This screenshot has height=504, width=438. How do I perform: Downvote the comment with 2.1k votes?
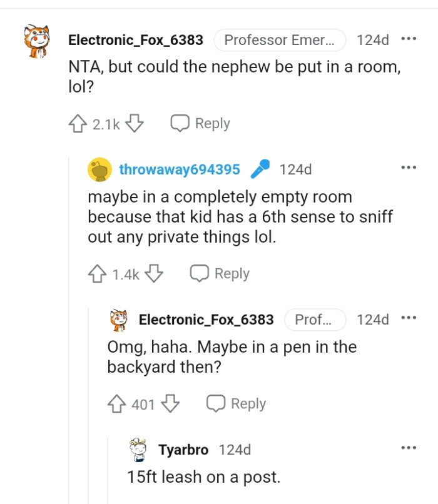pos(134,124)
